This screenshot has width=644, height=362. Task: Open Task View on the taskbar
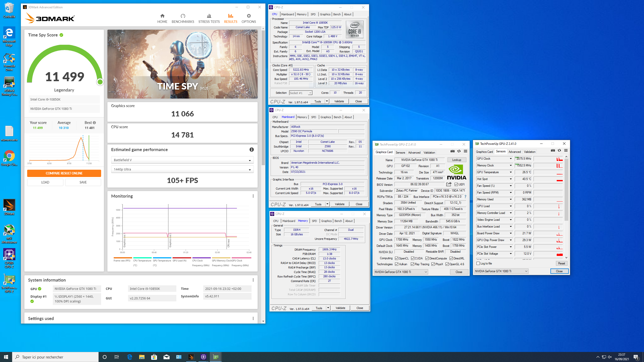(117, 357)
